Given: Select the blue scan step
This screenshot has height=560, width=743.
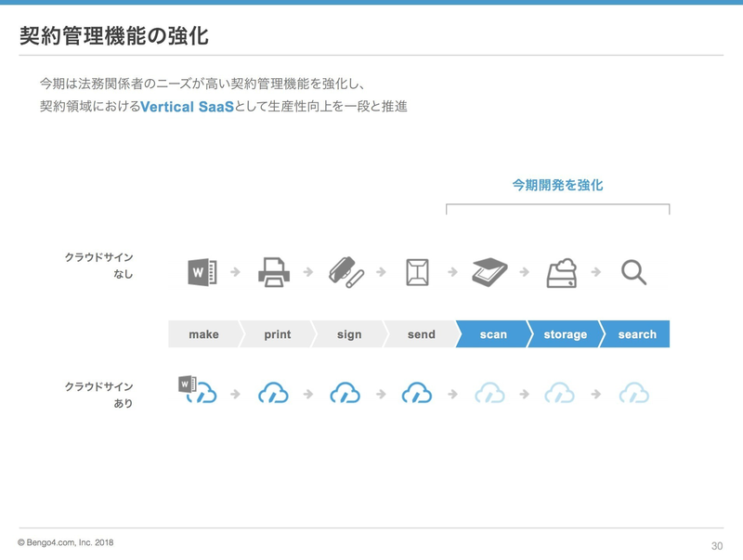Looking at the screenshot, I should pyautogui.click(x=493, y=334).
